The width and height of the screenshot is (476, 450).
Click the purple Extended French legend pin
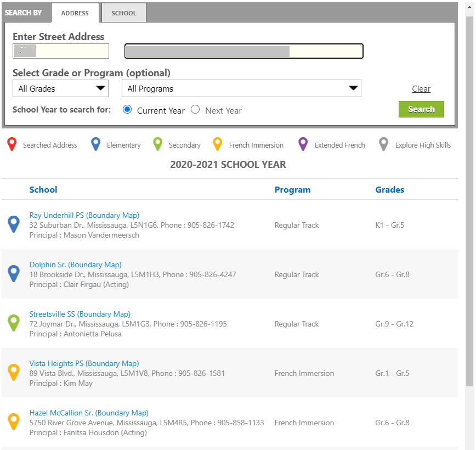point(303,144)
